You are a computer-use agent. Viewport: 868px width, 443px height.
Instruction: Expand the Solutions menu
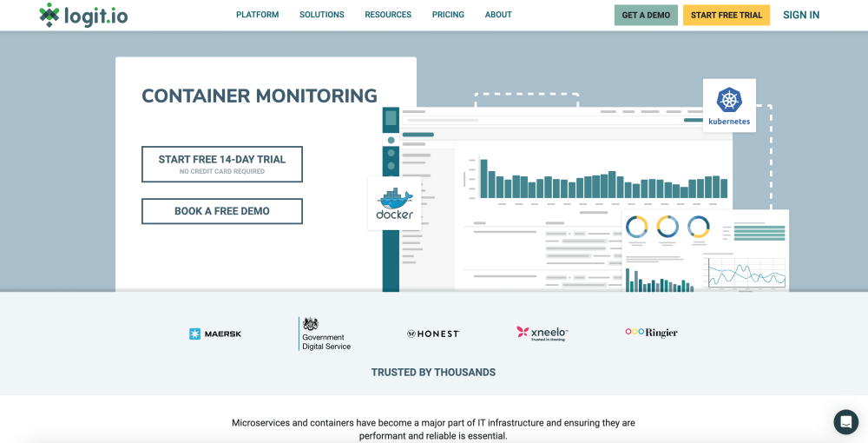tap(321, 15)
